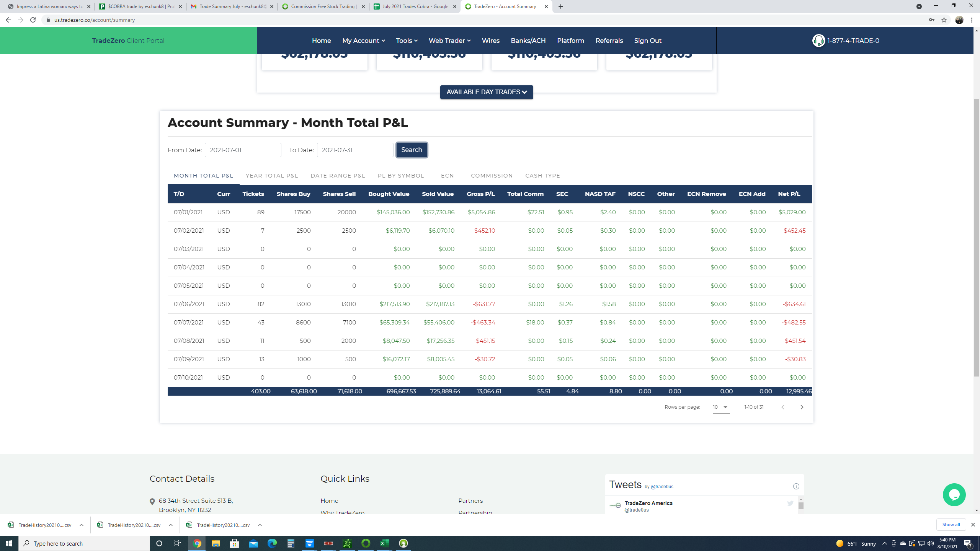
Task: Open Excel from the Windows taskbar
Action: point(384,543)
